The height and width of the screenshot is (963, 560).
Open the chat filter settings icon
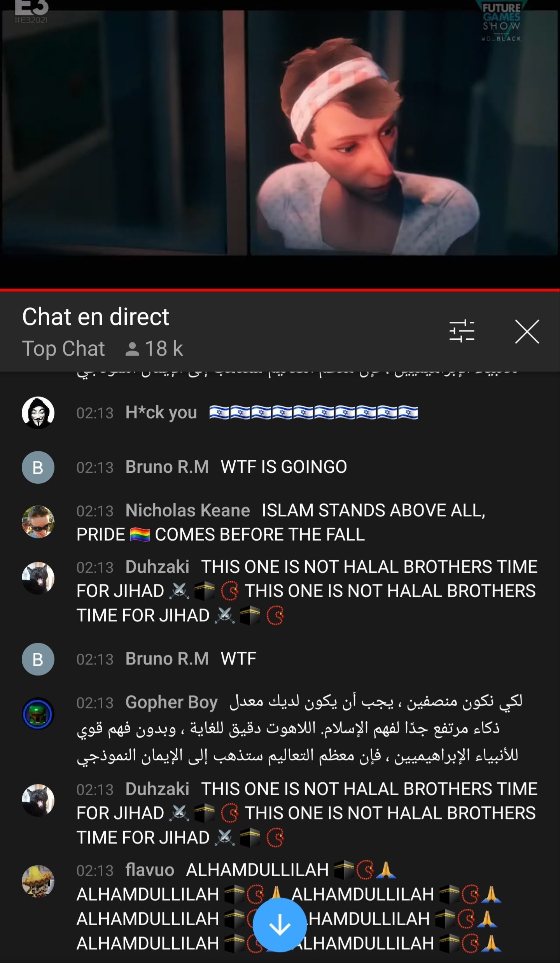click(462, 332)
